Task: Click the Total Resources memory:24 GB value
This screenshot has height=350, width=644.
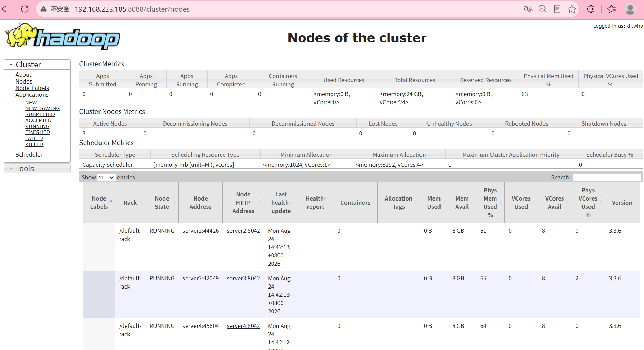Action: tap(401, 98)
